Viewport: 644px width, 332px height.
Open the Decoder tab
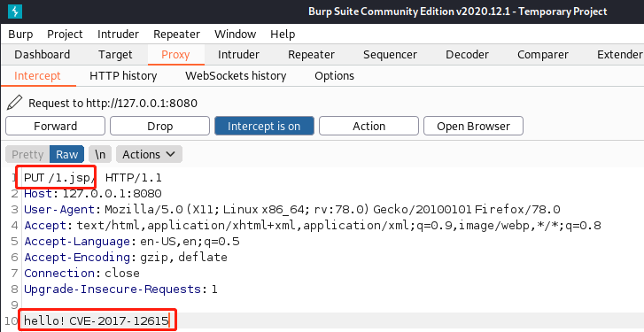coord(468,55)
